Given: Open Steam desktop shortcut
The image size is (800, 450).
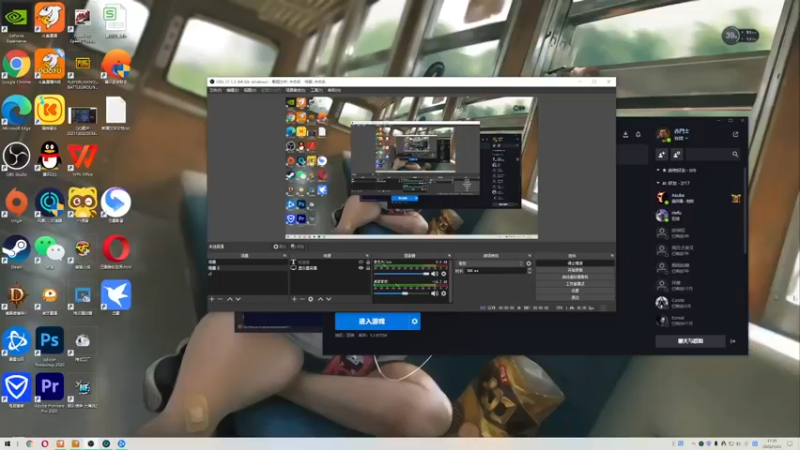Looking at the screenshot, I should 16,252.
